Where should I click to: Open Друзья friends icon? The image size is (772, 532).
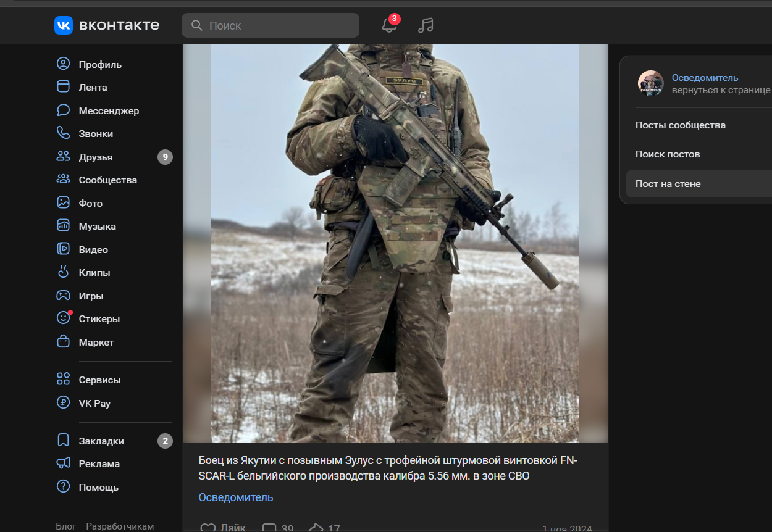(x=64, y=157)
